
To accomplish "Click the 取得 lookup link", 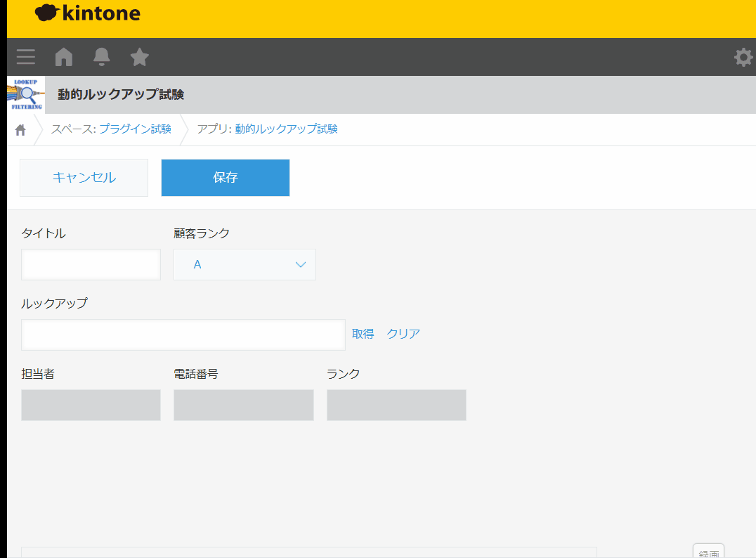I will [x=363, y=334].
